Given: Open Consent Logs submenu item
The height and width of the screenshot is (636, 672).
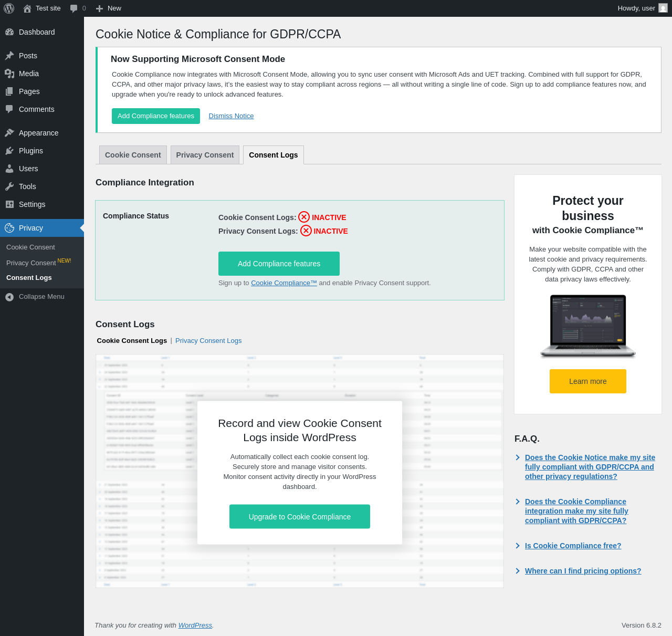Looking at the screenshot, I should (x=29, y=278).
